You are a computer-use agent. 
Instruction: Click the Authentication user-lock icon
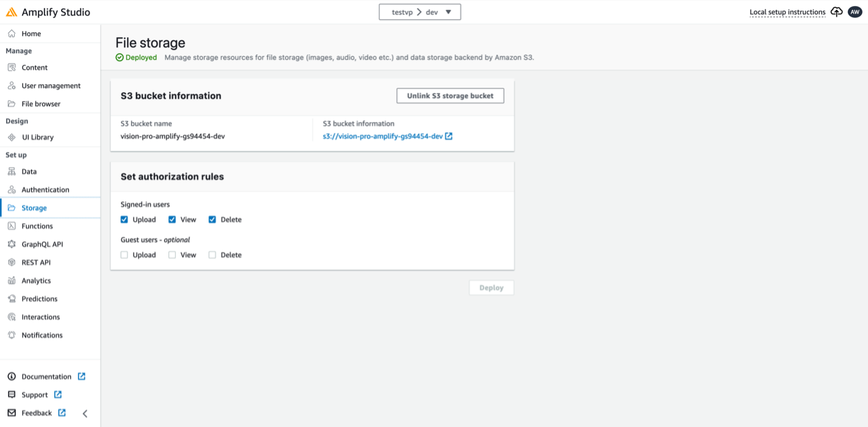click(x=12, y=190)
